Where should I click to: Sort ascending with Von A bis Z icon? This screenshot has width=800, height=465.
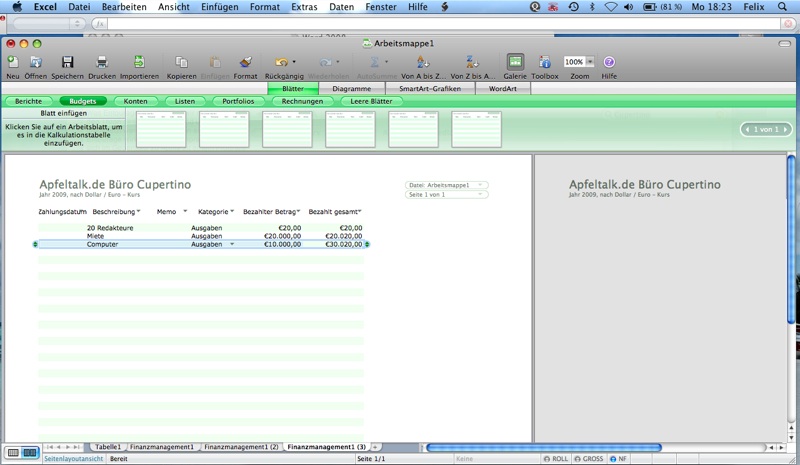pyautogui.click(x=423, y=62)
